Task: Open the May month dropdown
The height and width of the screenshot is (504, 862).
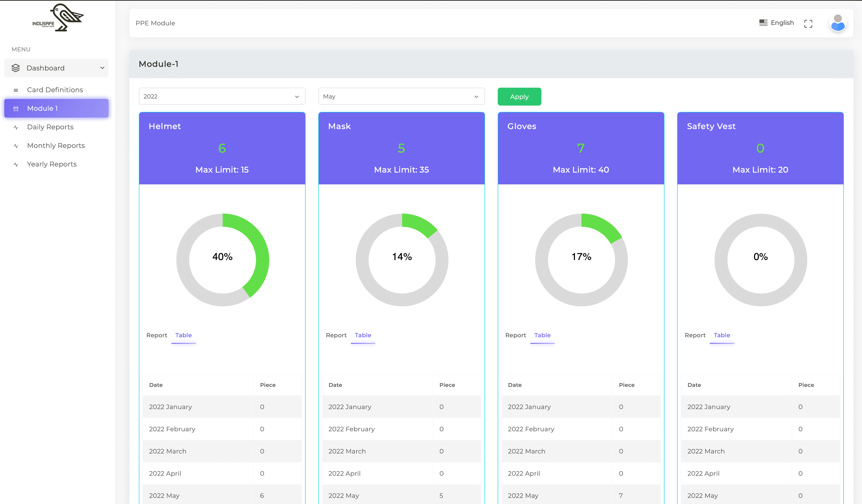Action: (x=401, y=96)
